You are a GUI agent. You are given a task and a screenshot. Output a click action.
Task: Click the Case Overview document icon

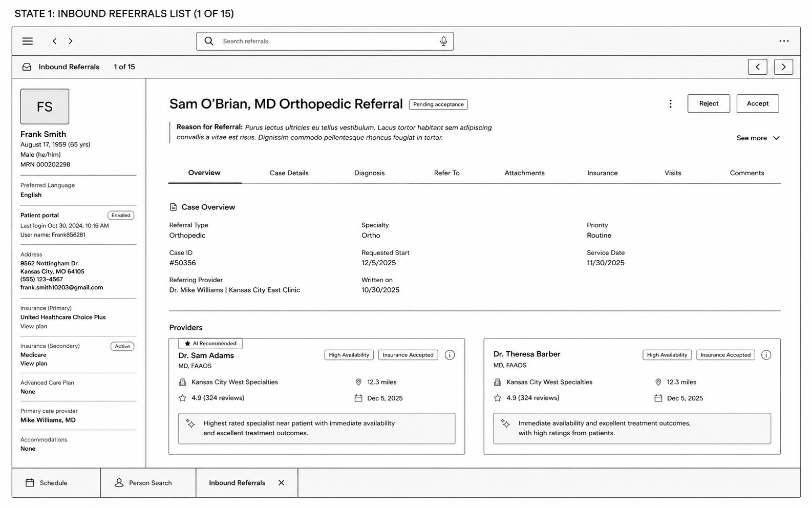tap(173, 207)
